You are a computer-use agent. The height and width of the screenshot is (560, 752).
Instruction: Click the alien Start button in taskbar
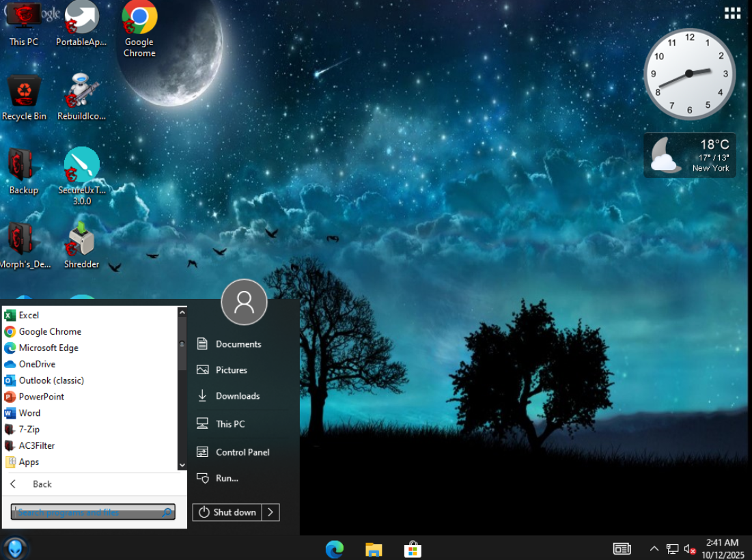click(15, 548)
